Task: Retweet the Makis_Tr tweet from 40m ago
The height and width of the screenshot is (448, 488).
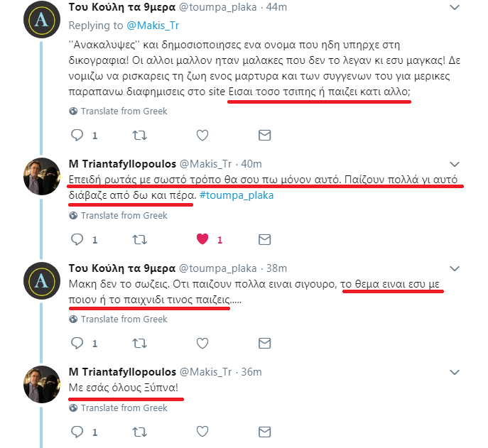Action: pyautogui.click(x=139, y=239)
